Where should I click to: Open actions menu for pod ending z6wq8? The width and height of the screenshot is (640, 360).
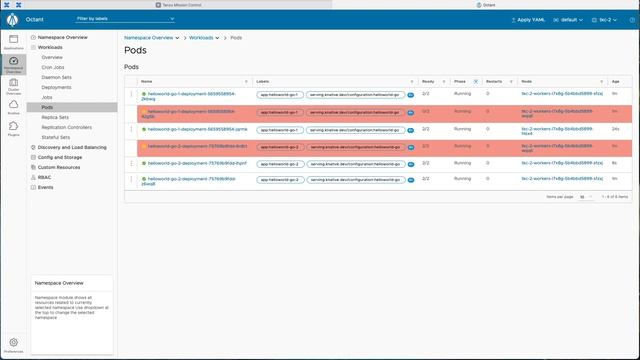pos(131,179)
